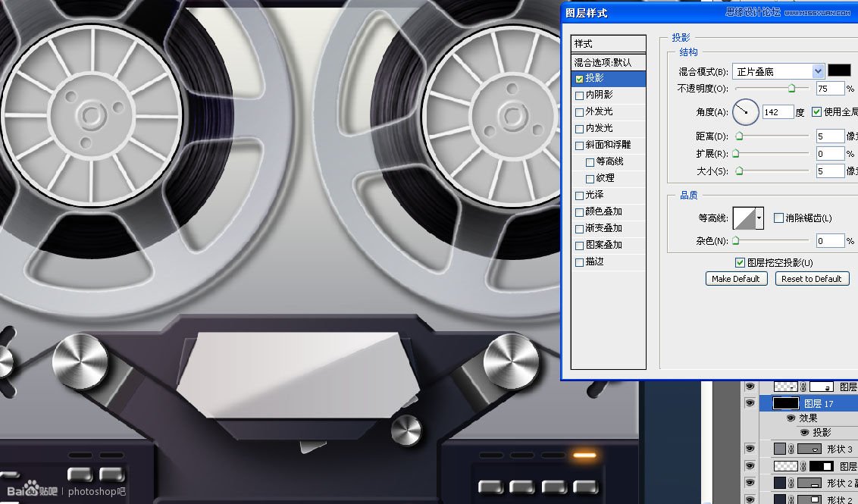This screenshot has height=504, width=858.
Task: Click the 形状 3 gray color thumbnail
Action: 780,449
